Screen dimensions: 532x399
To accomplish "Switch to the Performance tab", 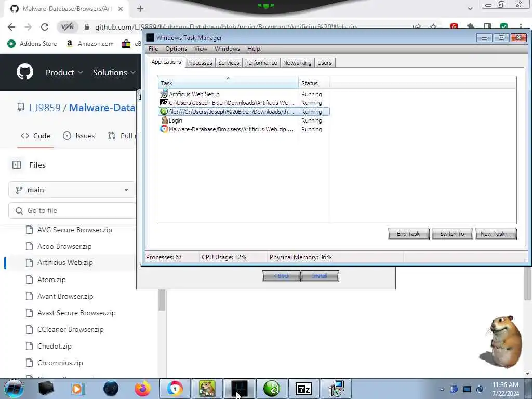I will click(x=261, y=63).
